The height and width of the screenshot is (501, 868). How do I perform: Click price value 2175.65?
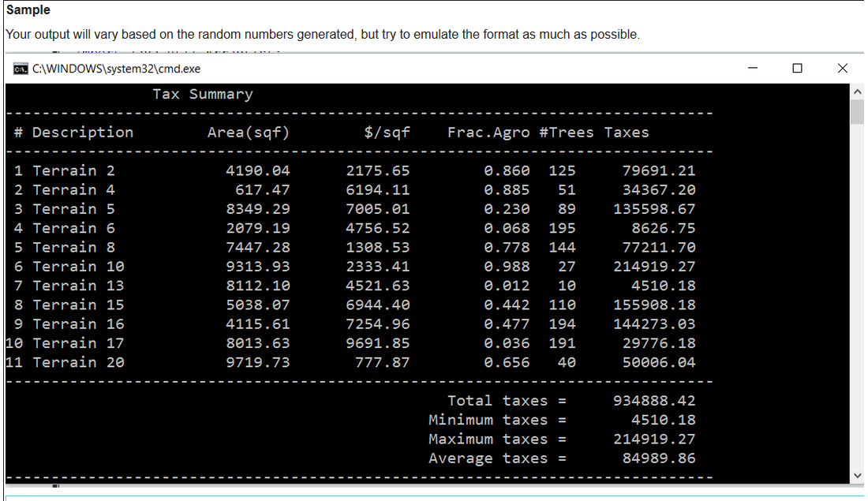pyautogui.click(x=377, y=170)
